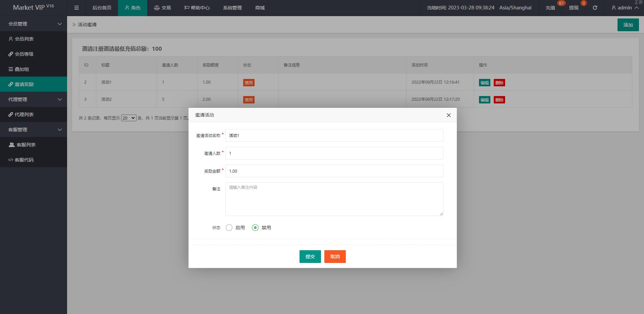Click the 奖励金额 input field
This screenshot has height=314, width=644.
pyautogui.click(x=334, y=171)
